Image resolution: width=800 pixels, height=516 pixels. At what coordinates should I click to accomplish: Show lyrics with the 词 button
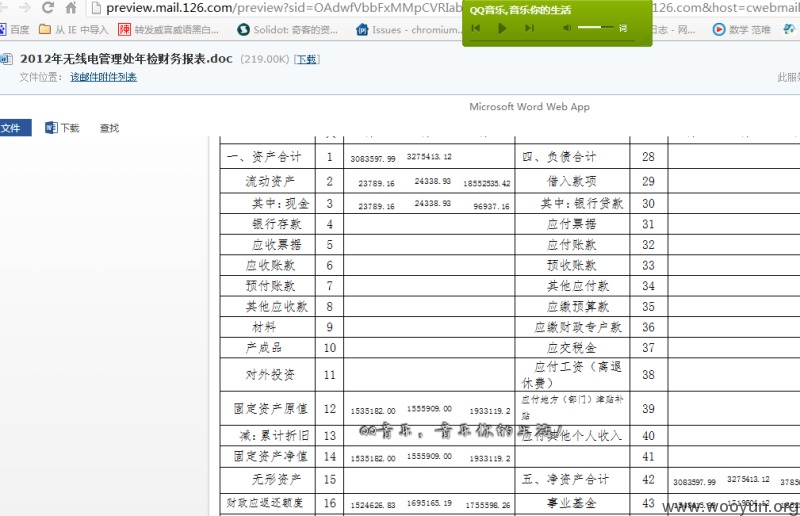pyautogui.click(x=623, y=28)
